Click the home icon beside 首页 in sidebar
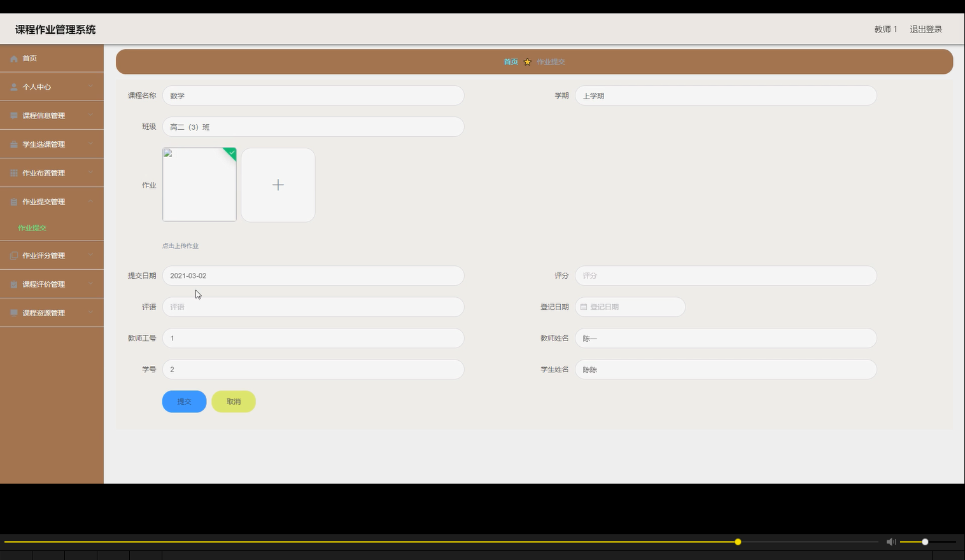 point(14,59)
